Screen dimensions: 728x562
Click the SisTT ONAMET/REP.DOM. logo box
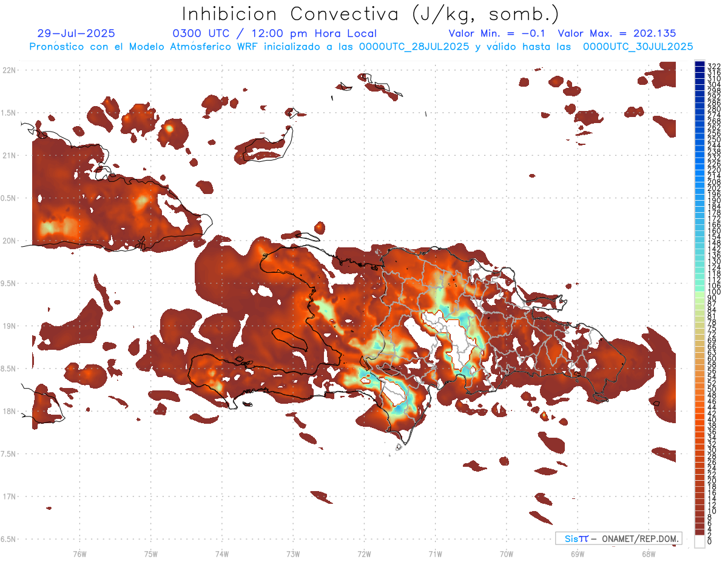click(618, 538)
